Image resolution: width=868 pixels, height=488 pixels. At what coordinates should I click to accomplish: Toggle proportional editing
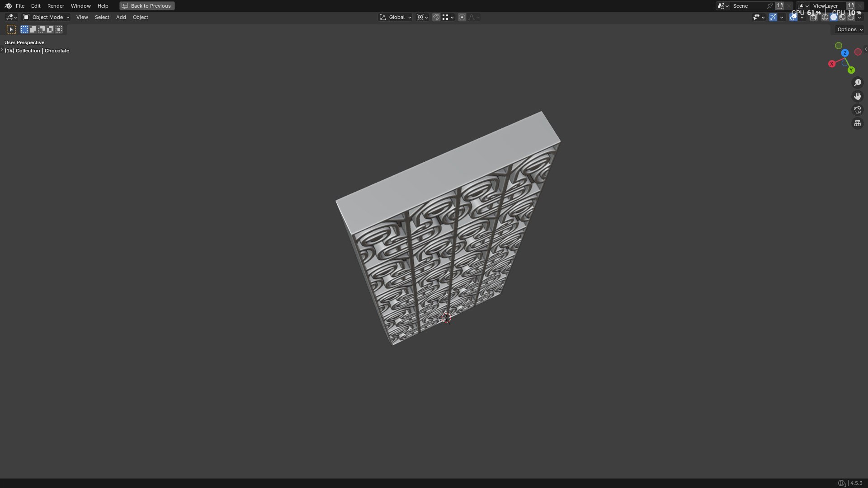point(462,17)
